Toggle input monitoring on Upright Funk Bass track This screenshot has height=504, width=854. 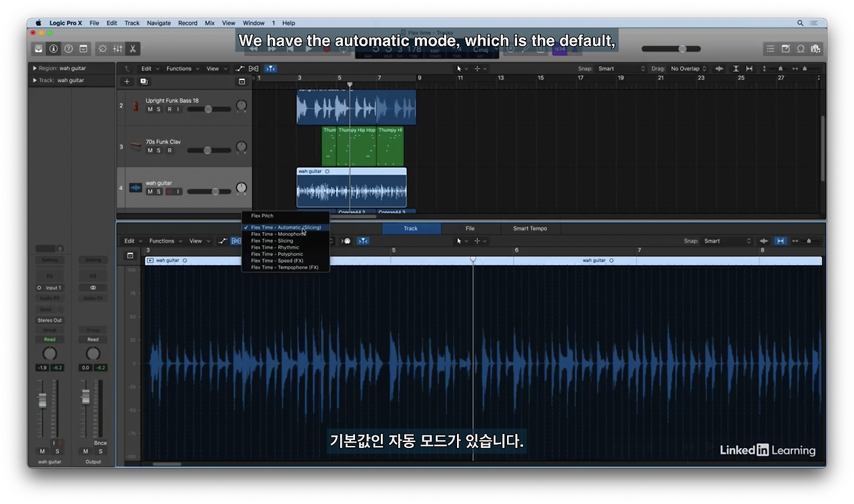pyautogui.click(x=178, y=109)
